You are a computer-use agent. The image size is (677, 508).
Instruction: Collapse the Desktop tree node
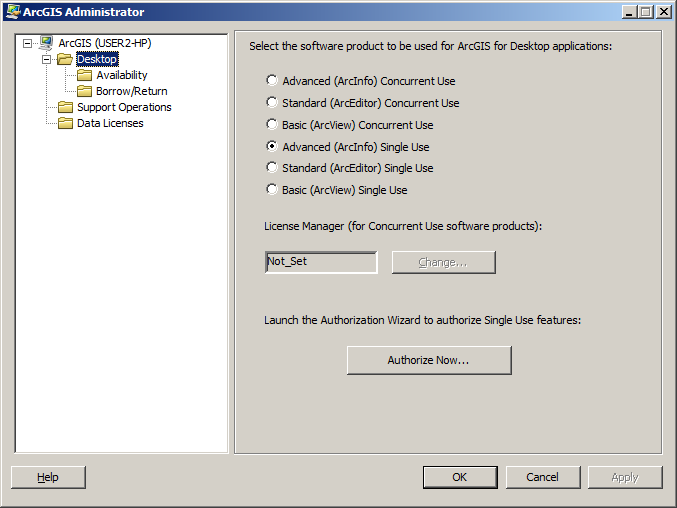point(46,59)
